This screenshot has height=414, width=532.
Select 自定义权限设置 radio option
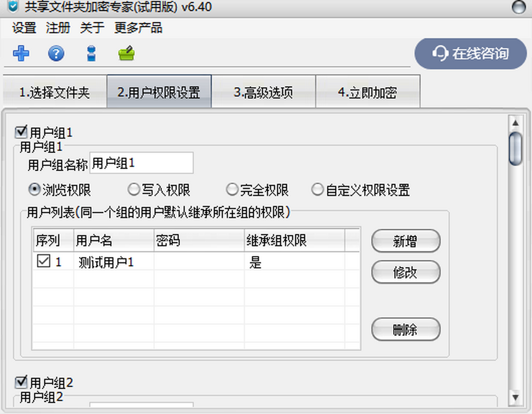317,190
